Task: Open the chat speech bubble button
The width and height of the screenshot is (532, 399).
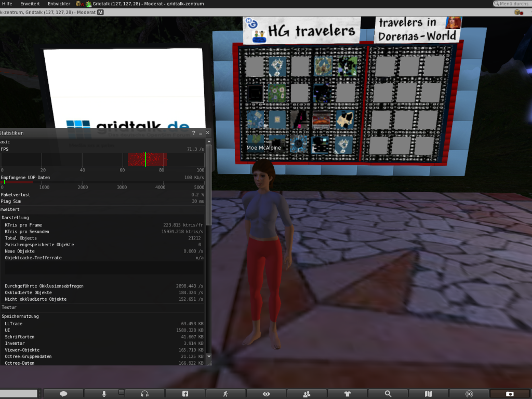Action: click(63, 394)
